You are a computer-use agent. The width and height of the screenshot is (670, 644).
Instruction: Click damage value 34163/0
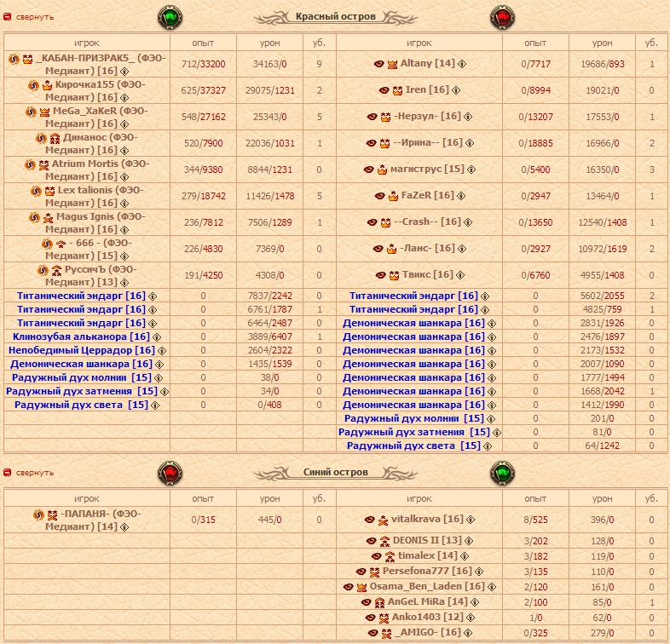(269, 64)
